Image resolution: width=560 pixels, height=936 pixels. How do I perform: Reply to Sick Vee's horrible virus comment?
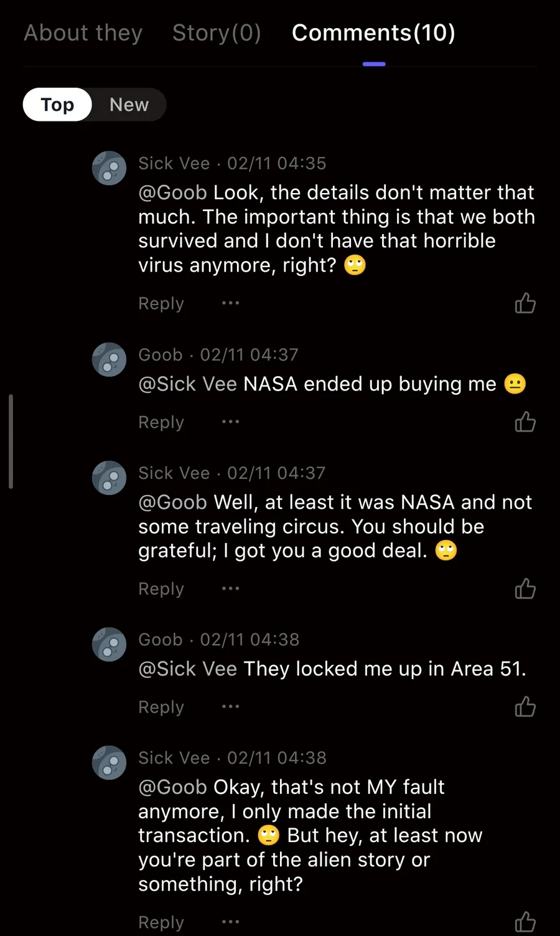tap(161, 303)
